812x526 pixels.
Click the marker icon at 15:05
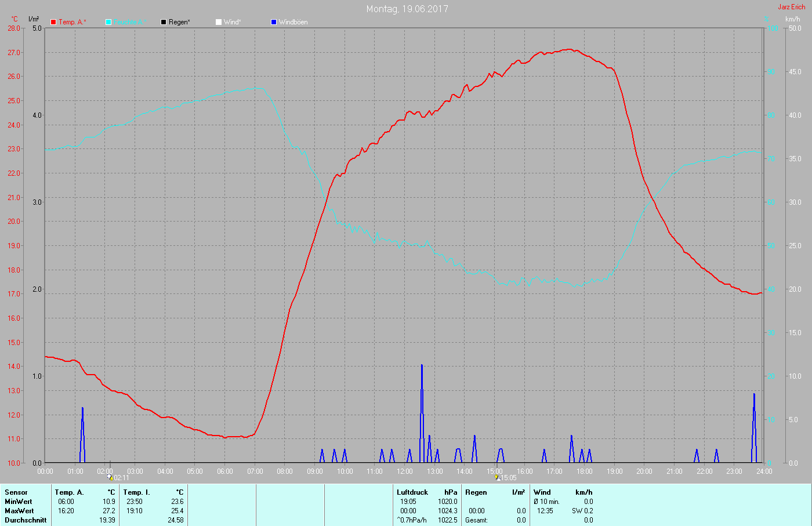point(497,477)
